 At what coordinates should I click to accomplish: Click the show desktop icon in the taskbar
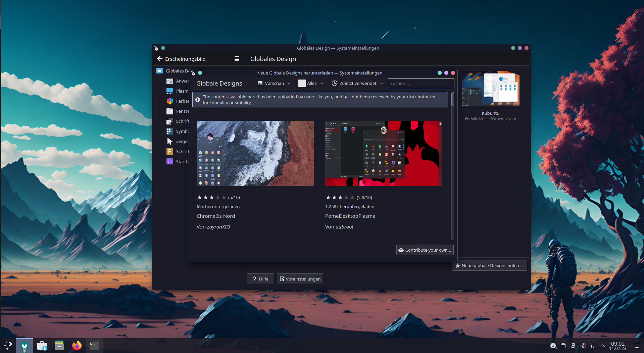pos(636,346)
